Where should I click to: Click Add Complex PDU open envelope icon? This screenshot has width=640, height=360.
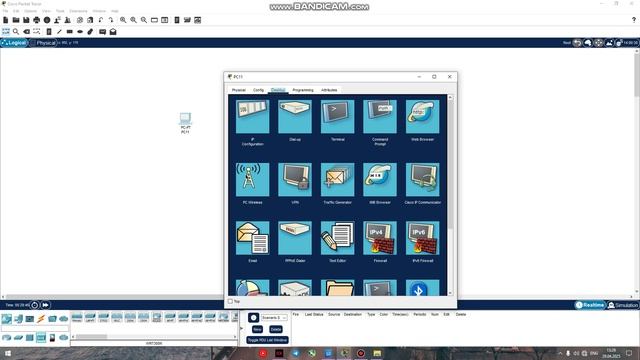pos(113,31)
